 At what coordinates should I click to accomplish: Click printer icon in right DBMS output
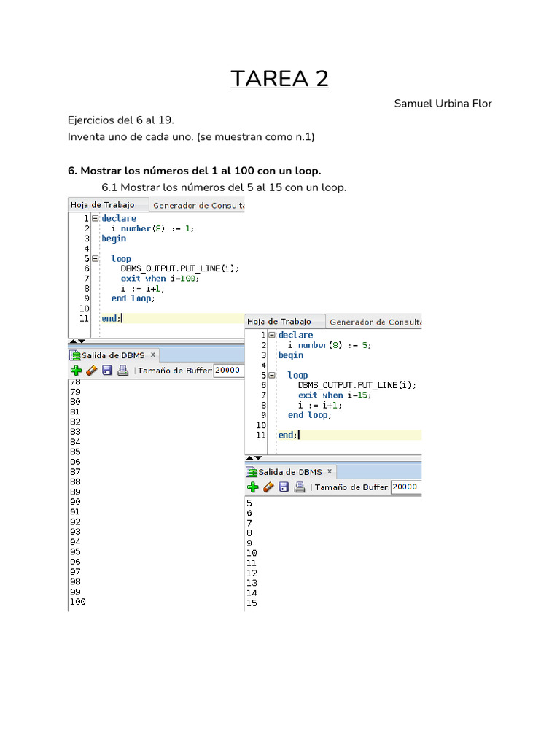(x=300, y=487)
